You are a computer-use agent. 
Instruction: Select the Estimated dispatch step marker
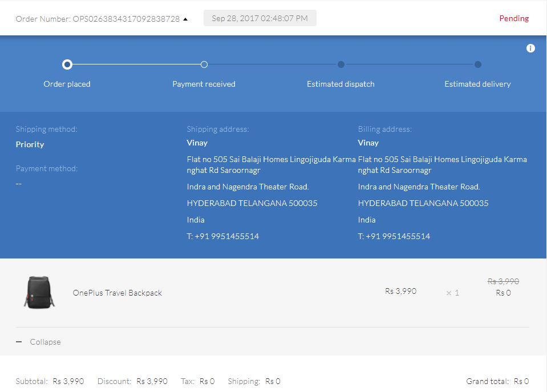pos(341,64)
